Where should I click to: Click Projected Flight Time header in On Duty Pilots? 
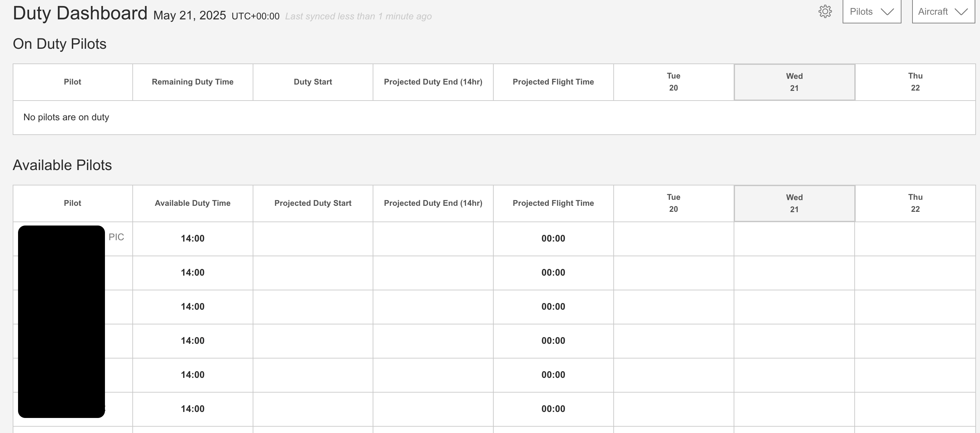pos(553,82)
